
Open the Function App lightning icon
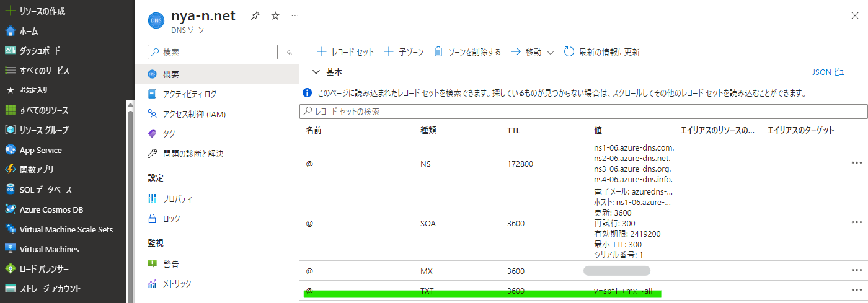[10, 170]
